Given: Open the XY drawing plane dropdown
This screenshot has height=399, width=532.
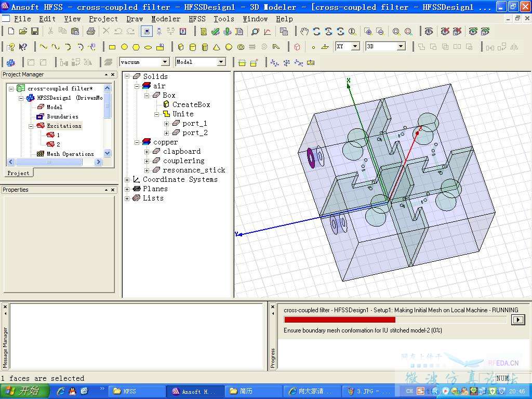Looking at the screenshot, I should [355, 46].
